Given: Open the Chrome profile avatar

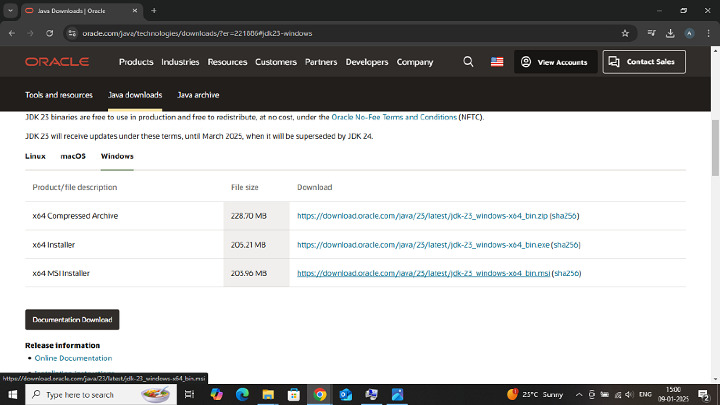Looking at the screenshot, I should 689,33.
